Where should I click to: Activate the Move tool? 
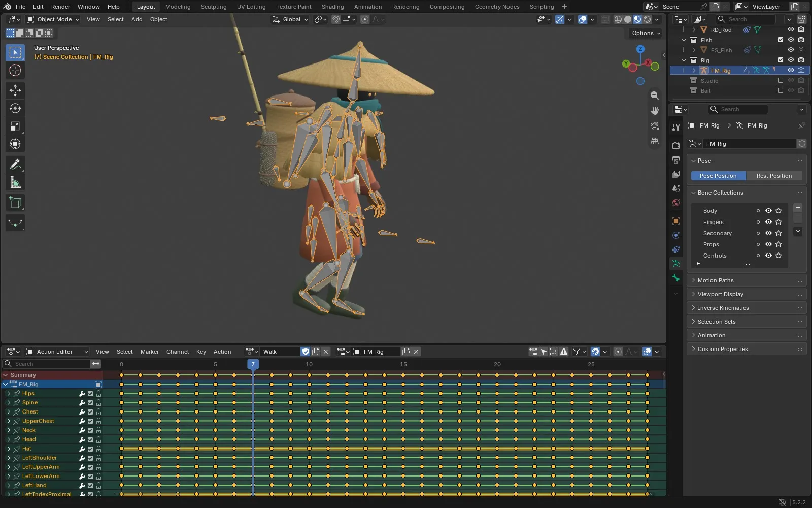(15, 90)
